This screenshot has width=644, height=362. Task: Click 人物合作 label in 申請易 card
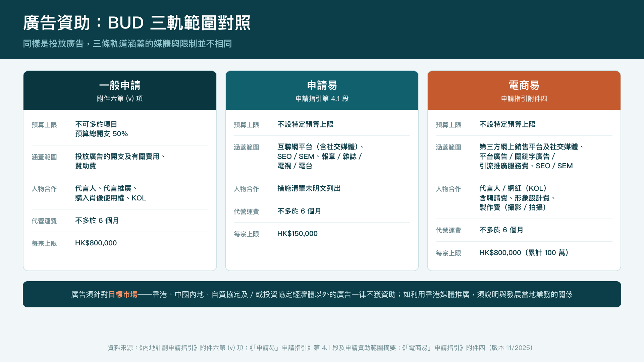point(247,189)
